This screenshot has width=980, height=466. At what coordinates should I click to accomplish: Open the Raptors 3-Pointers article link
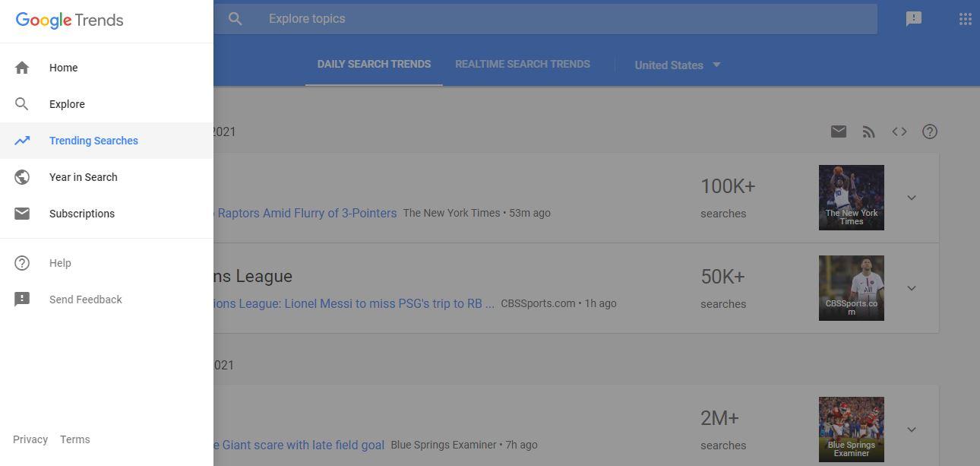pos(305,214)
